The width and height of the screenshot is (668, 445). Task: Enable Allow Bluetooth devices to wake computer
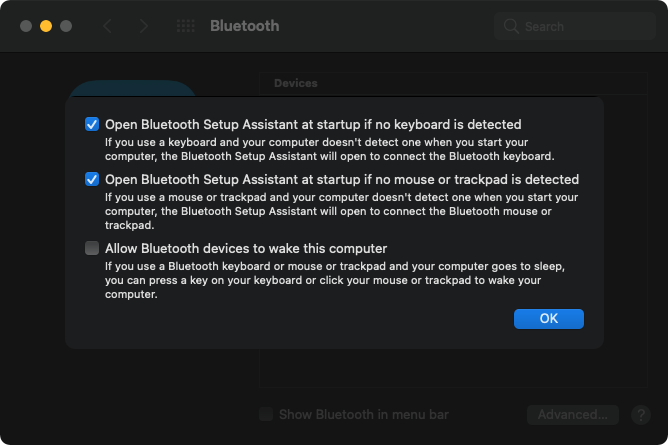(92, 248)
